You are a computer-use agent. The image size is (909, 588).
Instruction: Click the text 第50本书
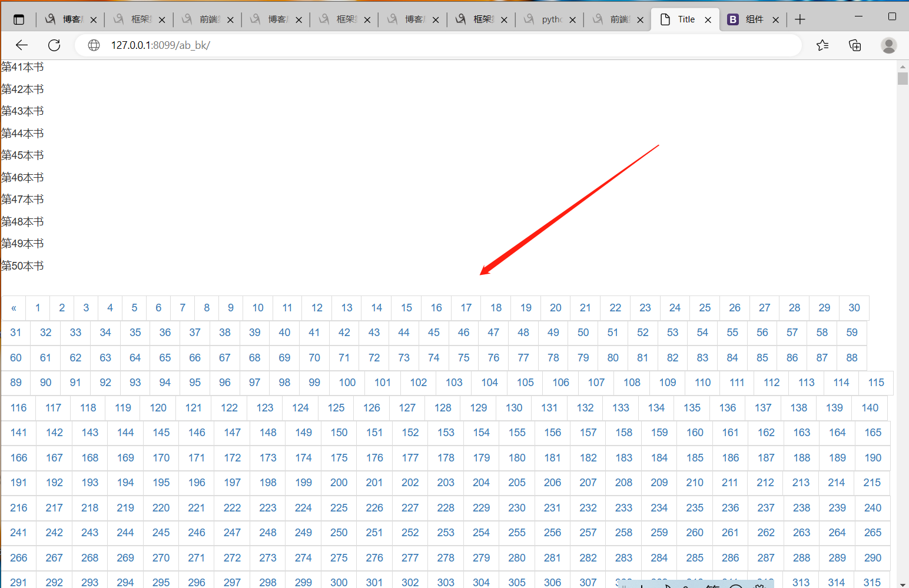[22, 266]
